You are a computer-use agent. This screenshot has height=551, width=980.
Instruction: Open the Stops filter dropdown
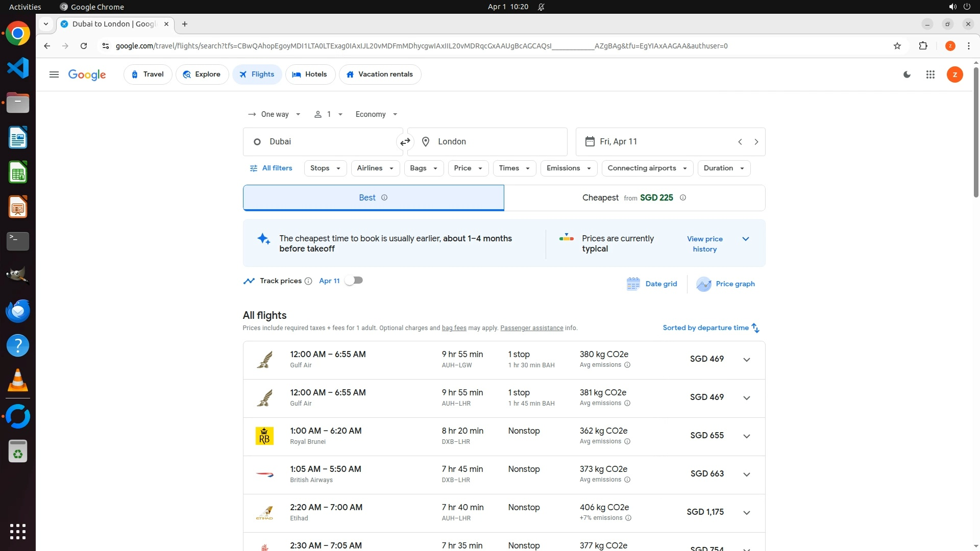[325, 168]
